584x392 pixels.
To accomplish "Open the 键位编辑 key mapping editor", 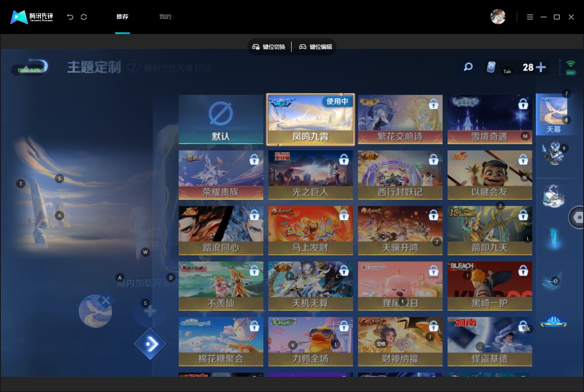I will [x=316, y=47].
